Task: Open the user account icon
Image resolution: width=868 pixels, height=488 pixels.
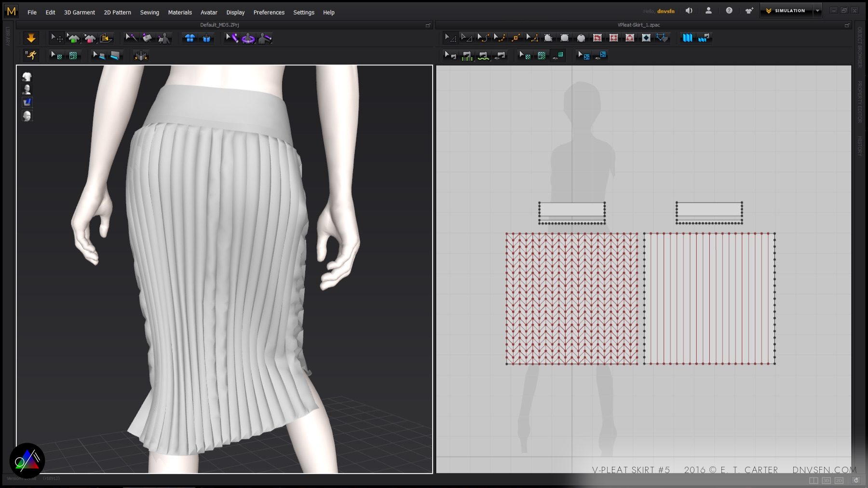Action: pyautogui.click(x=708, y=11)
